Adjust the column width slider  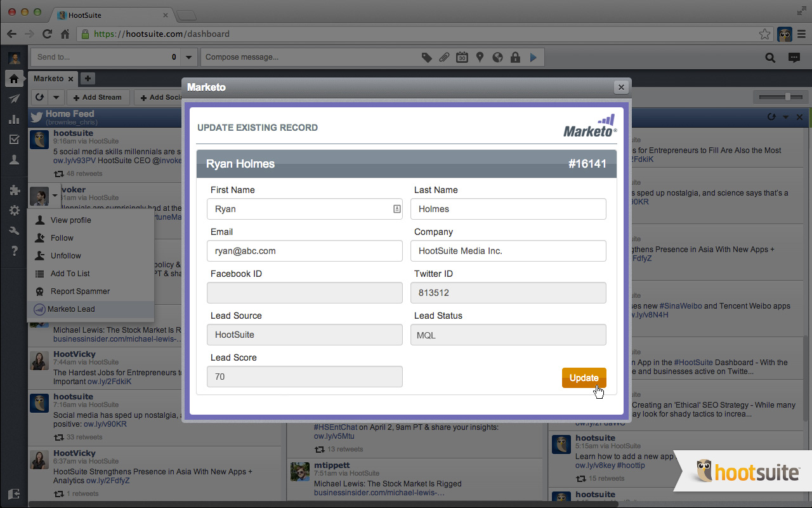pos(787,97)
